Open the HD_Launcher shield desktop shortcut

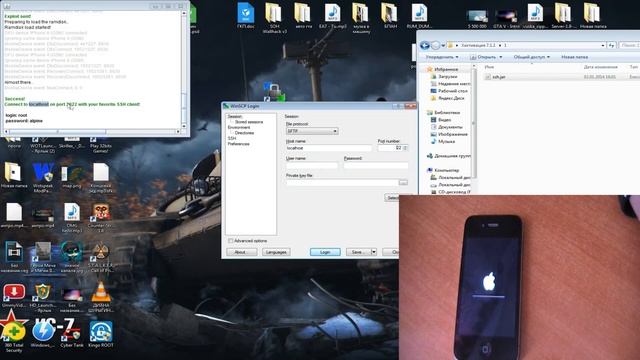point(42,297)
